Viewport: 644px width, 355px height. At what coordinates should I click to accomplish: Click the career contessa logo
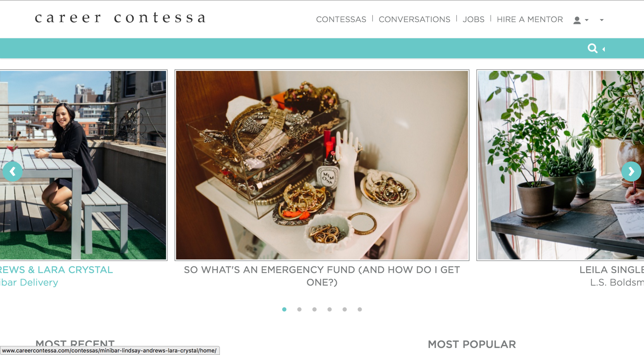[120, 18]
